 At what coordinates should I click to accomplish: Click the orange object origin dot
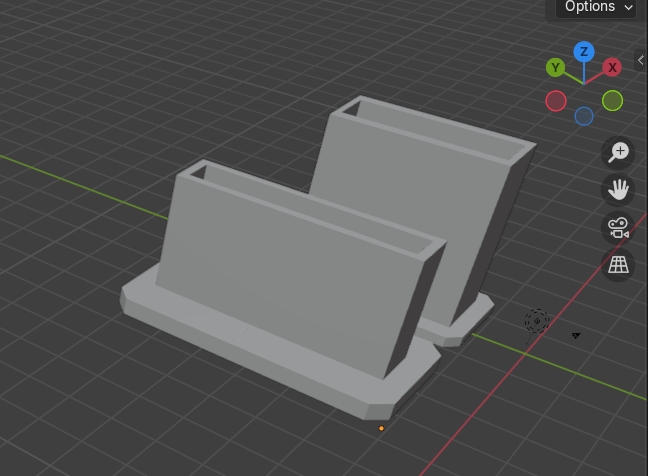381,428
